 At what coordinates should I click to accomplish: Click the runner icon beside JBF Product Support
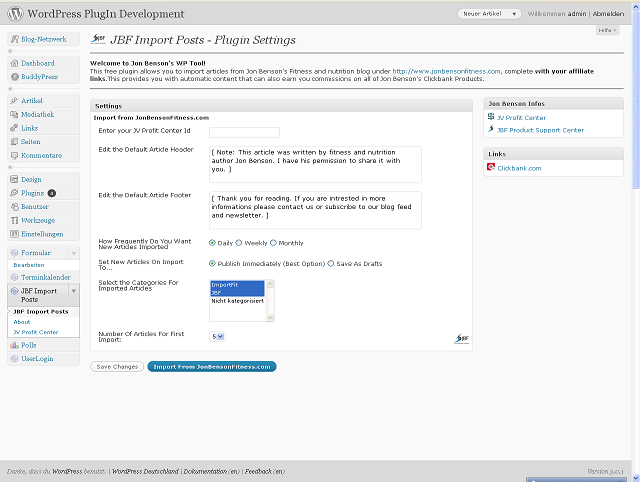coord(491,129)
